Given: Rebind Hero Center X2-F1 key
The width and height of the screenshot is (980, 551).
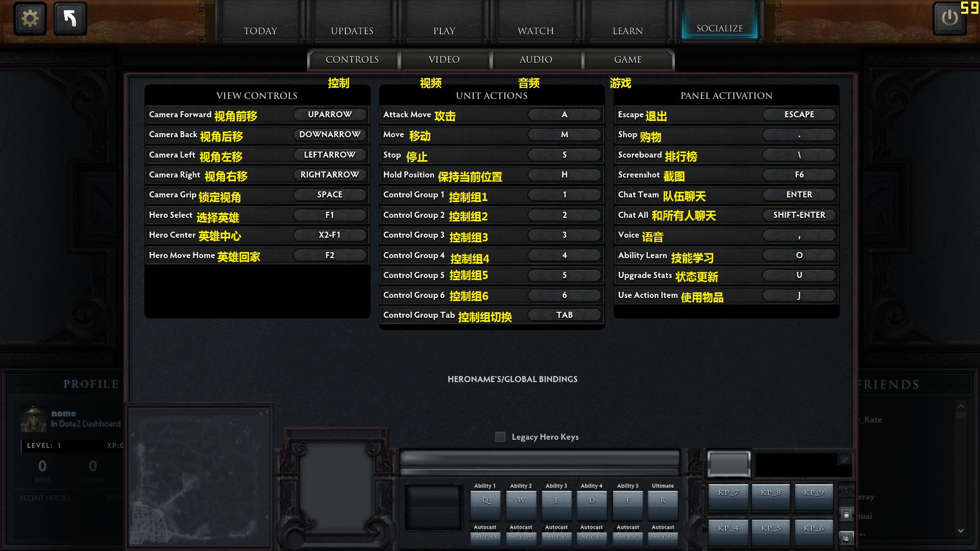Looking at the screenshot, I should pyautogui.click(x=330, y=235).
